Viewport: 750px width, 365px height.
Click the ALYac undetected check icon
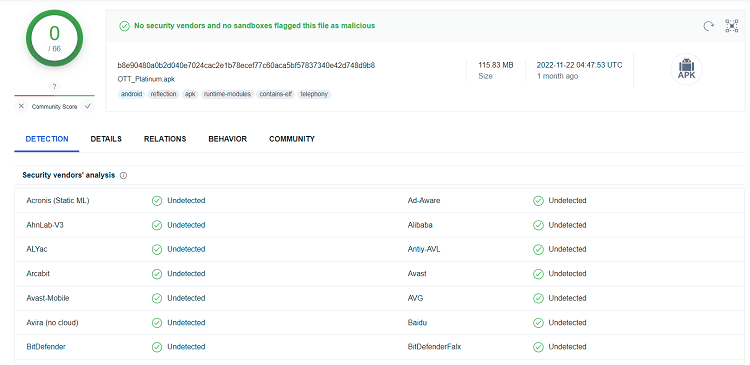click(157, 249)
